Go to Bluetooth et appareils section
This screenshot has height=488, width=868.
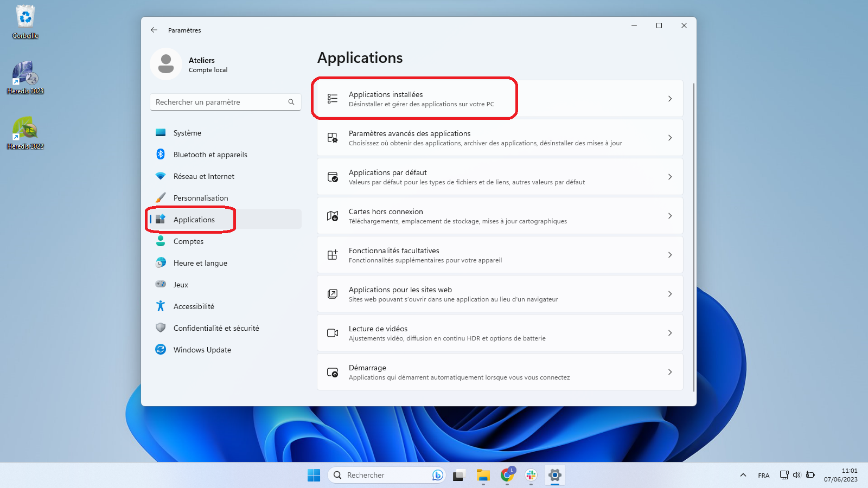pyautogui.click(x=210, y=155)
